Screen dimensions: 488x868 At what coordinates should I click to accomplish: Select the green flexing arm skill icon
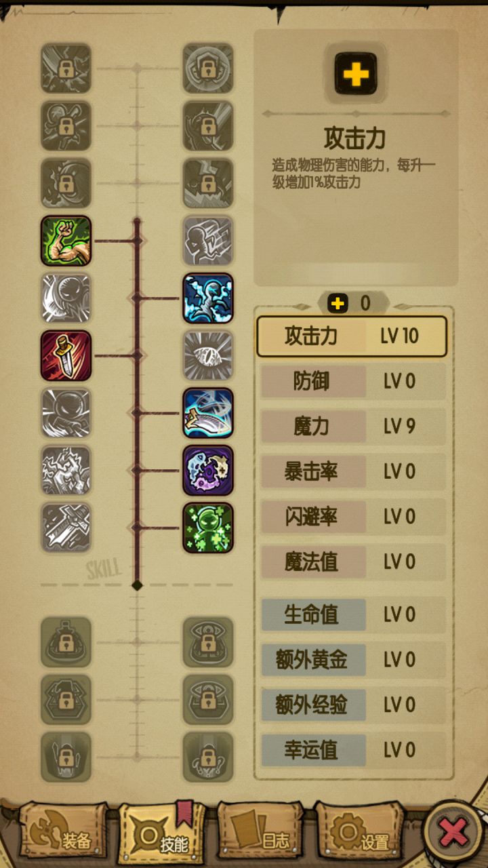click(66, 241)
